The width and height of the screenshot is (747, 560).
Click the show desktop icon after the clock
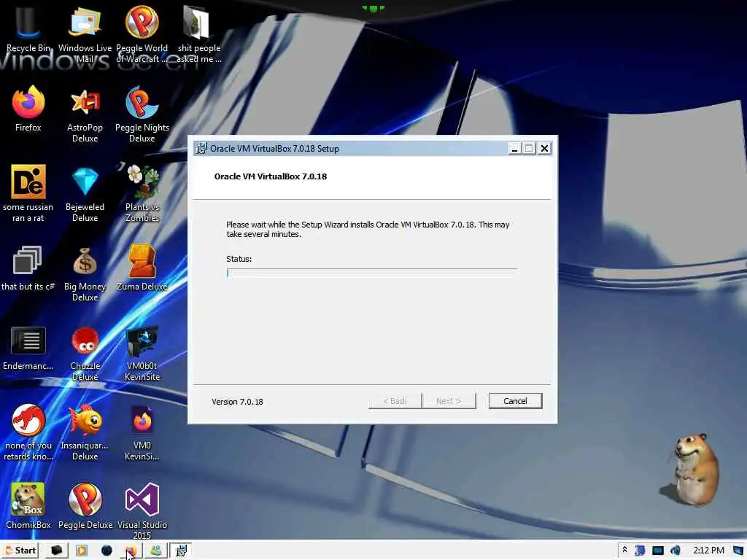click(738, 551)
